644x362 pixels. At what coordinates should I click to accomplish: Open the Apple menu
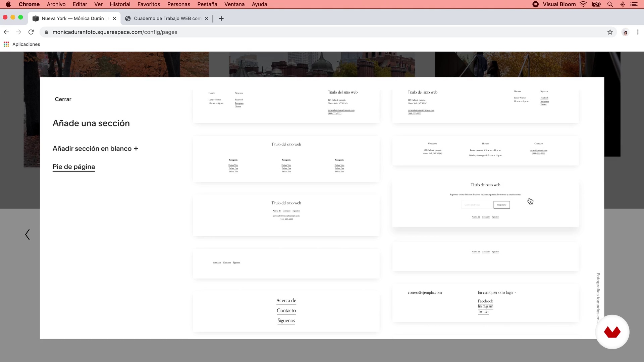(x=8, y=4)
